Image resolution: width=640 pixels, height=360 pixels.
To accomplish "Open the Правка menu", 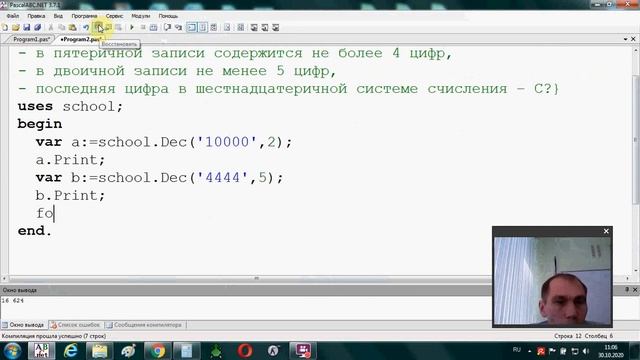I will (x=36, y=16).
